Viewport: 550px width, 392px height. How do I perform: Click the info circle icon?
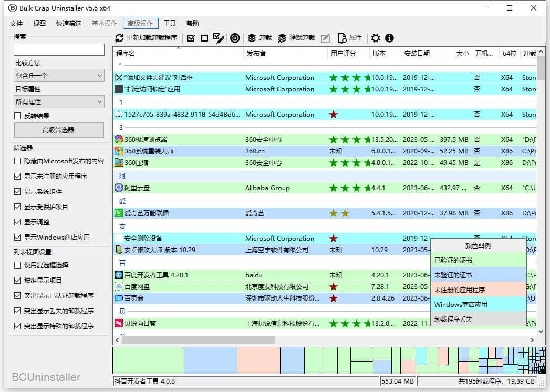pos(389,38)
